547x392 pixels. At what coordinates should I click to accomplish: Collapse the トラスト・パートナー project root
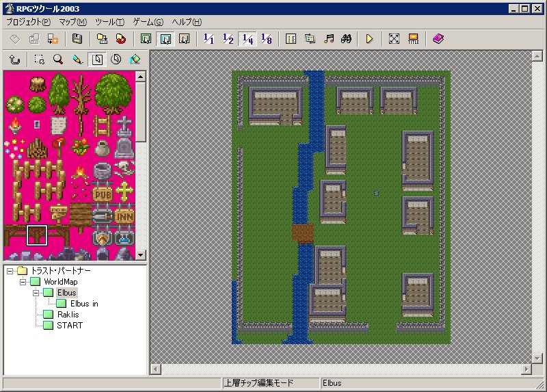tap(10, 271)
